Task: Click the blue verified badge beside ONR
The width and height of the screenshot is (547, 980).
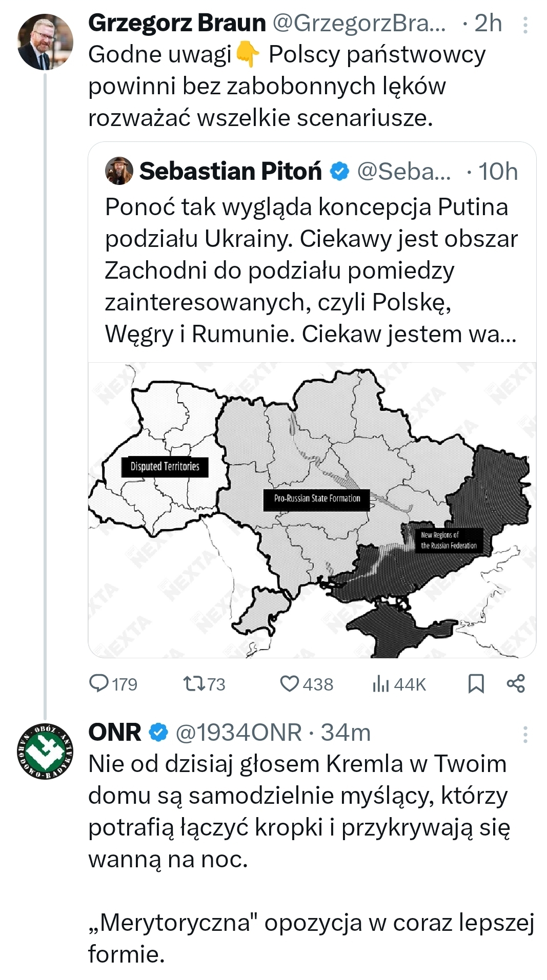Action: [158, 733]
